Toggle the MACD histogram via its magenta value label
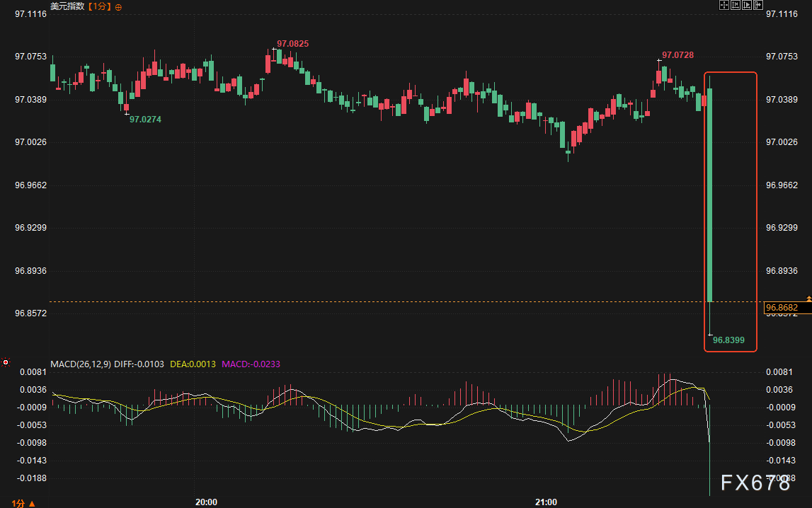 250,365
